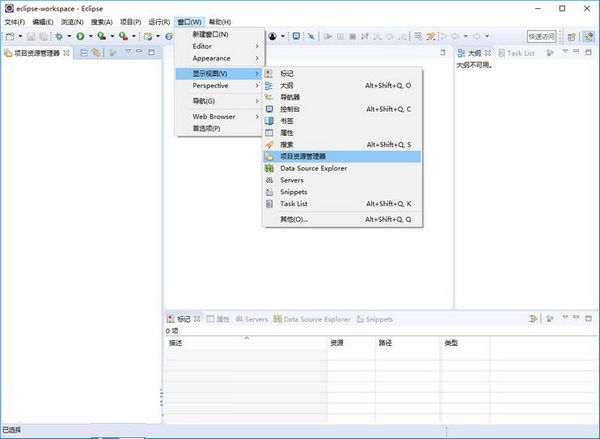Expand the Web Browser submenu
Viewport: 600px width, 439px height.
click(x=218, y=117)
